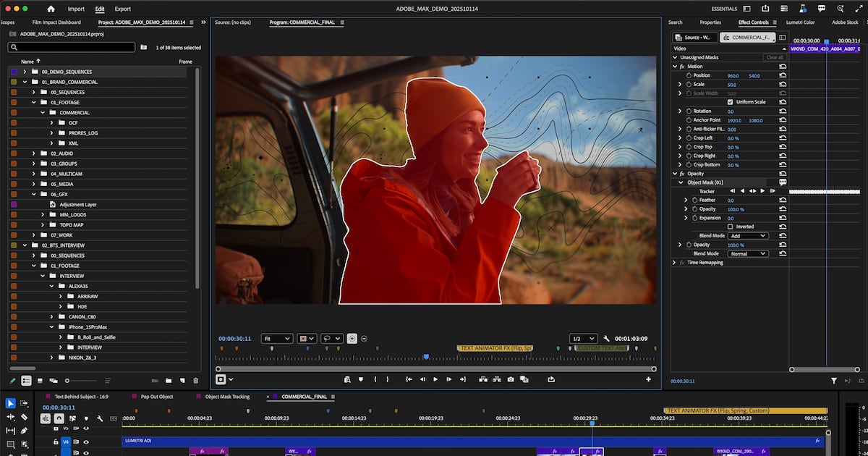Toggle V4 track output eye icon

pyautogui.click(x=86, y=442)
